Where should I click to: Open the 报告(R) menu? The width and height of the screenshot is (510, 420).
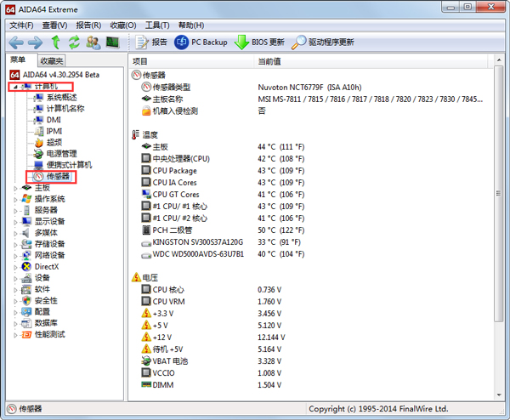88,26
